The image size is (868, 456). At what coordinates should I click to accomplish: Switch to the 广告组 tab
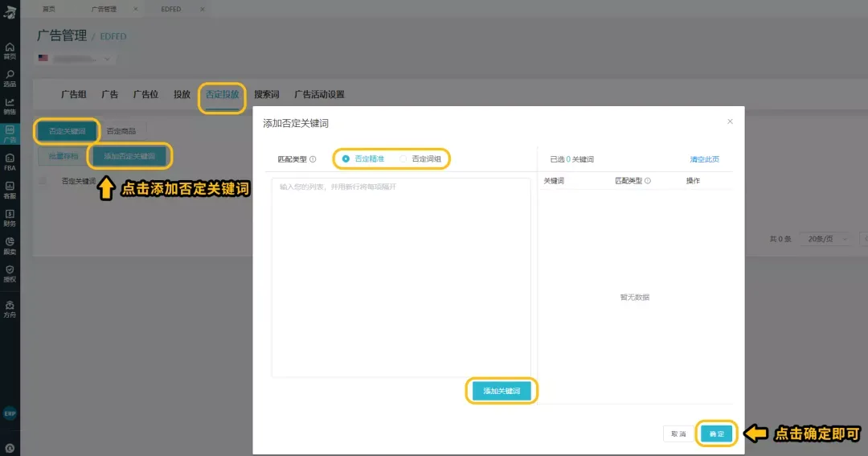pos(74,94)
